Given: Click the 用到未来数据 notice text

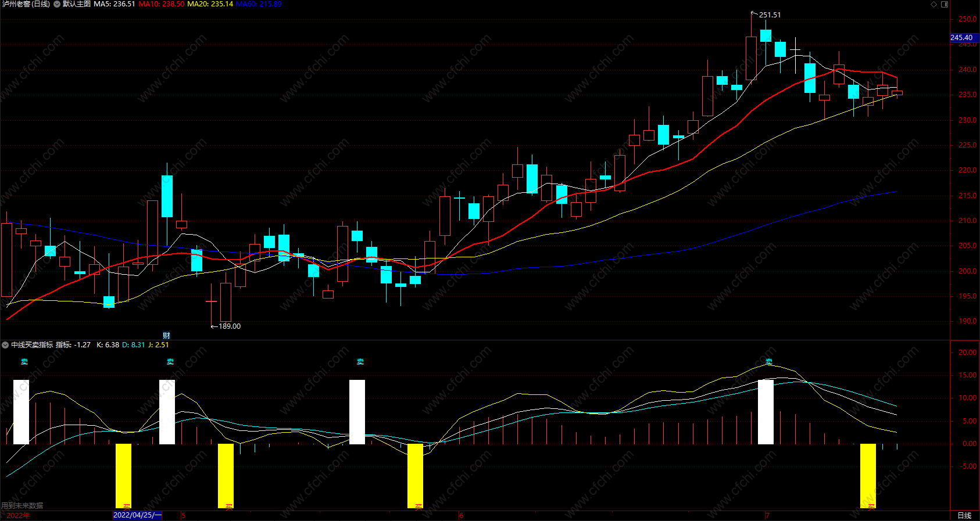Looking at the screenshot, I should click(22, 506).
